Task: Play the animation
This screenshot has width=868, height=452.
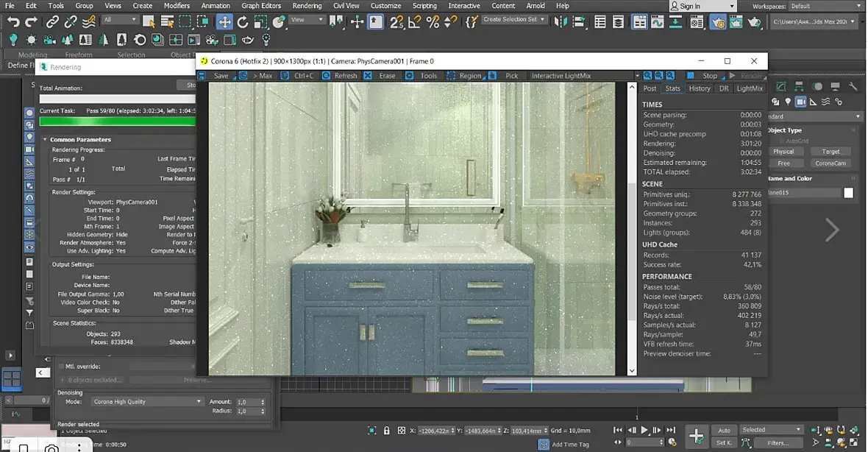Action: 644,431
